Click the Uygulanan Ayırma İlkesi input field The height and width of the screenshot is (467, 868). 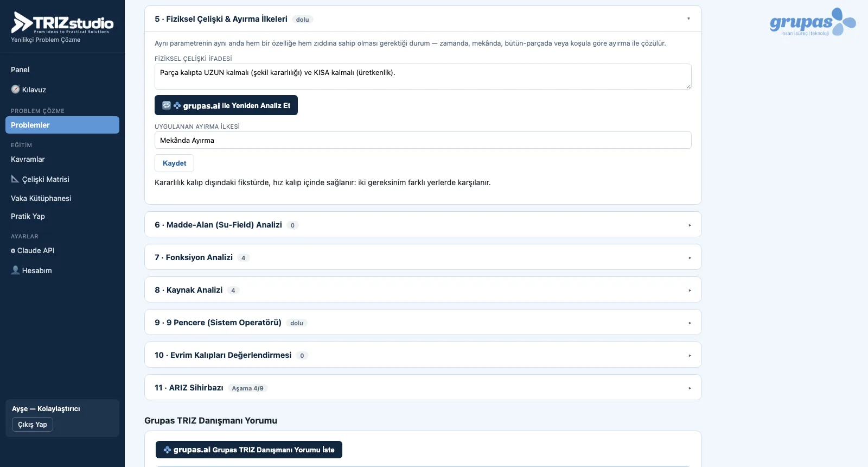pos(423,140)
